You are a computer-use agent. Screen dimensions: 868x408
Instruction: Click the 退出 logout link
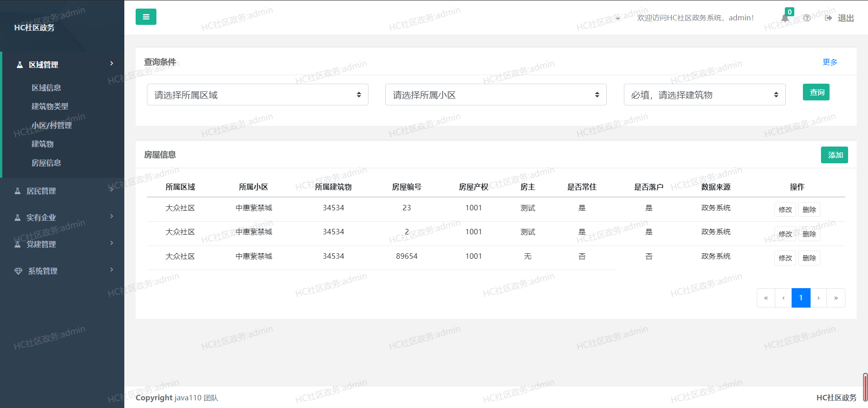[x=845, y=18]
